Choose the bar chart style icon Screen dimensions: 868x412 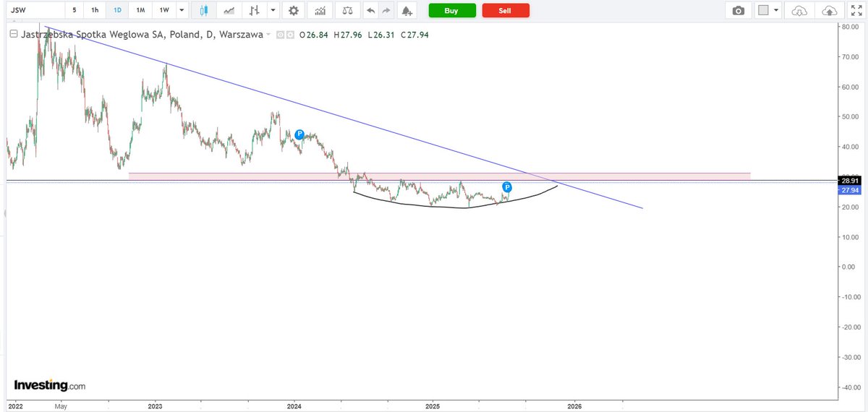click(254, 11)
